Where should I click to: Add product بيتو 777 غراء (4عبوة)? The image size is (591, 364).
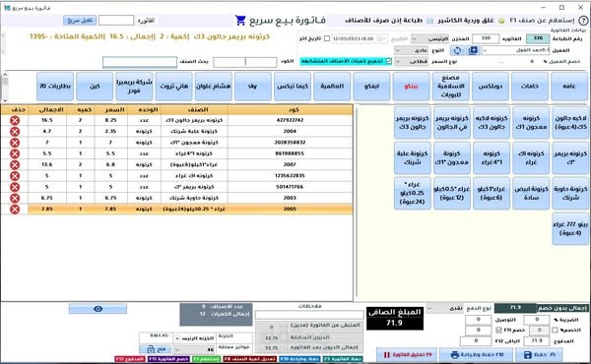570,228
